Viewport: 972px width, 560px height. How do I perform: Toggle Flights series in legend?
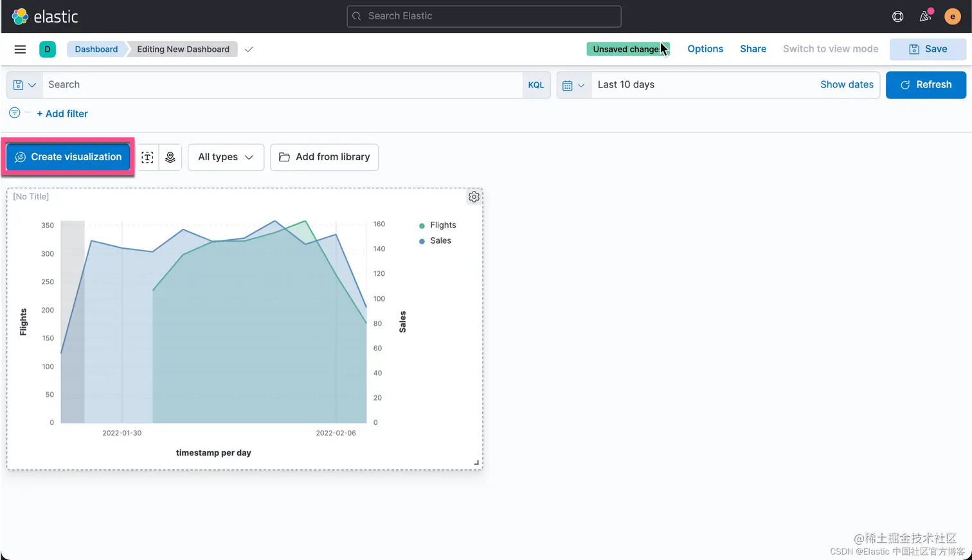(x=443, y=225)
